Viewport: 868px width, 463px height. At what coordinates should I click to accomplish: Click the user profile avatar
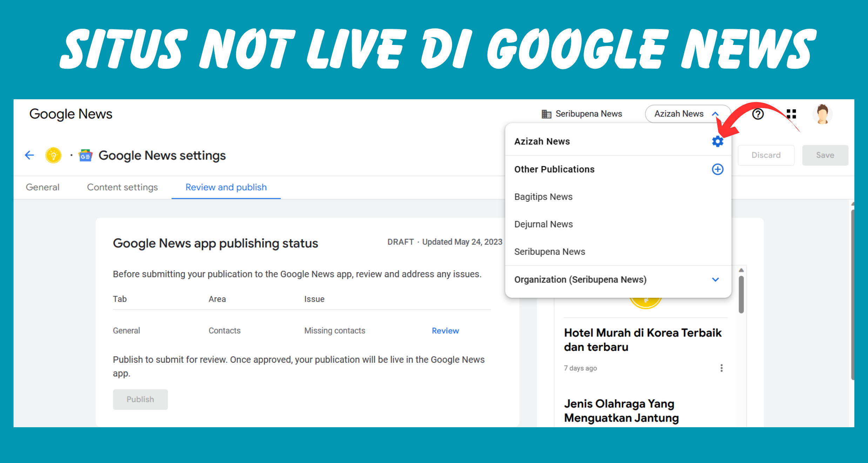pyautogui.click(x=822, y=114)
